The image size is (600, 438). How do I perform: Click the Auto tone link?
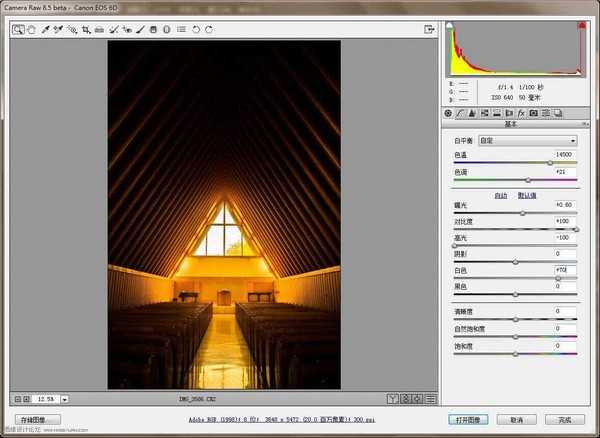(x=501, y=195)
